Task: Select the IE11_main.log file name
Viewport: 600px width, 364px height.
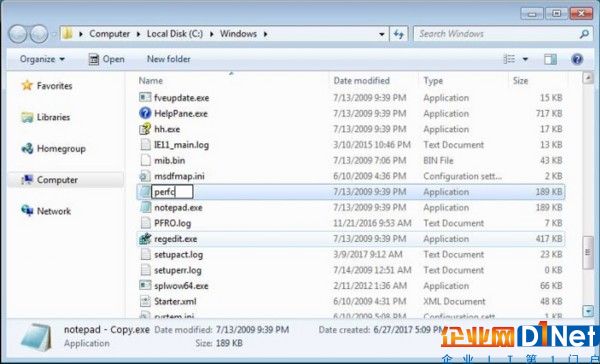Action: pyautogui.click(x=181, y=145)
